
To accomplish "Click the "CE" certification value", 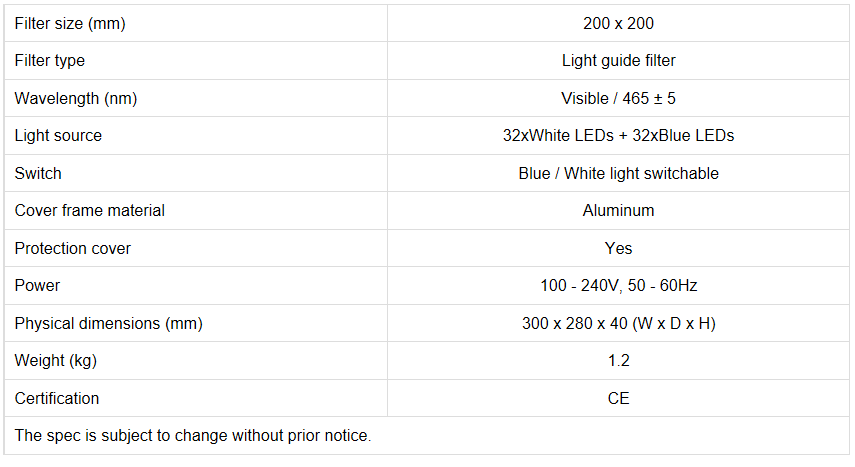I will [x=618, y=398].
